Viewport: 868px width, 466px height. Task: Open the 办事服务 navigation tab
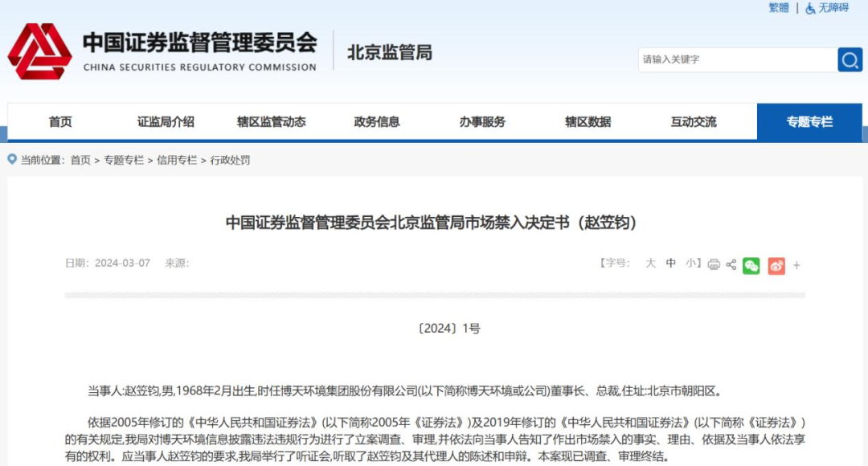point(482,122)
